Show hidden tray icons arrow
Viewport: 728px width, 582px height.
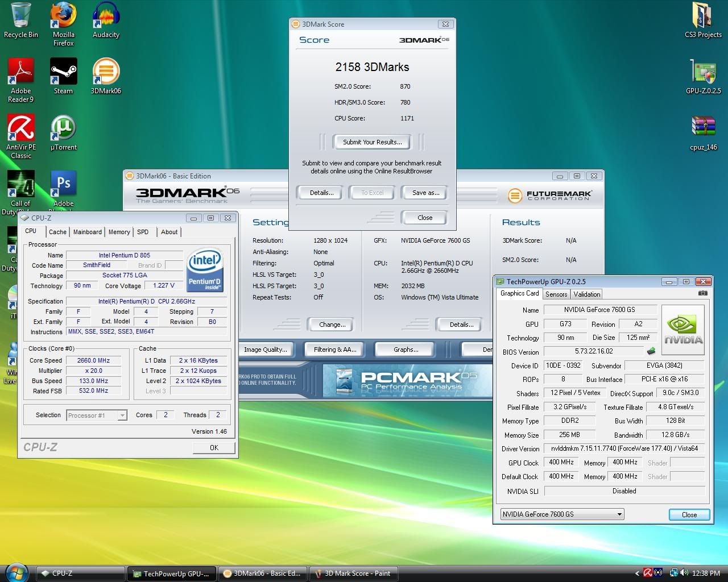tap(637, 573)
